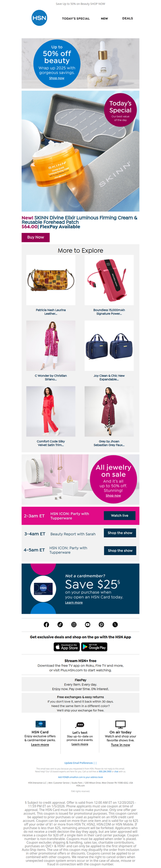Go to the Deals menu item
The height and width of the screenshot is (868, 161).
tap(128, 19)
